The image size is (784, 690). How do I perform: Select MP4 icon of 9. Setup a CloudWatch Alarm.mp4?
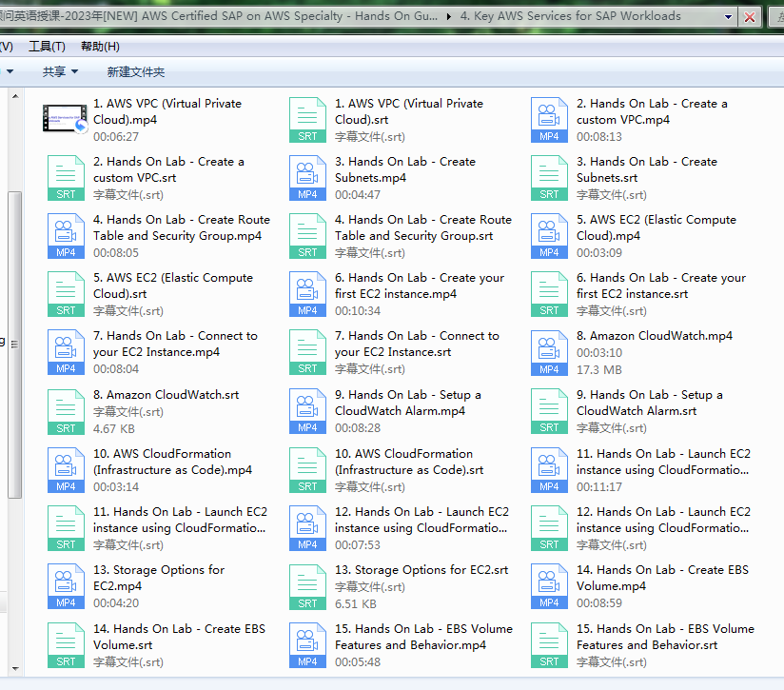(x=307, y=411)
